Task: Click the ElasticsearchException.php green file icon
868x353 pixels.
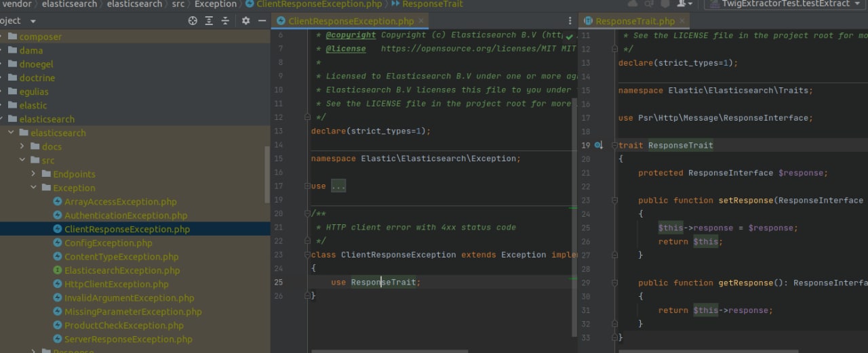Action: pos(58,270)
